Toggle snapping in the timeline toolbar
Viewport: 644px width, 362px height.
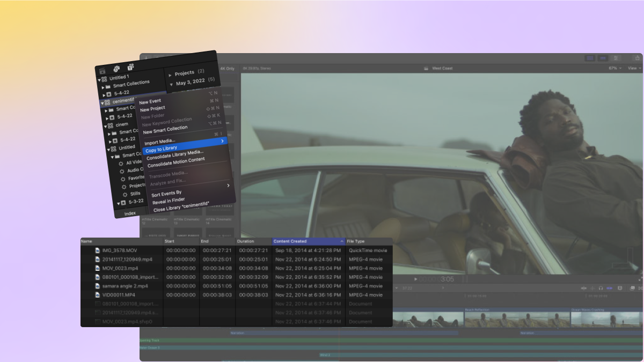point(609,288)
